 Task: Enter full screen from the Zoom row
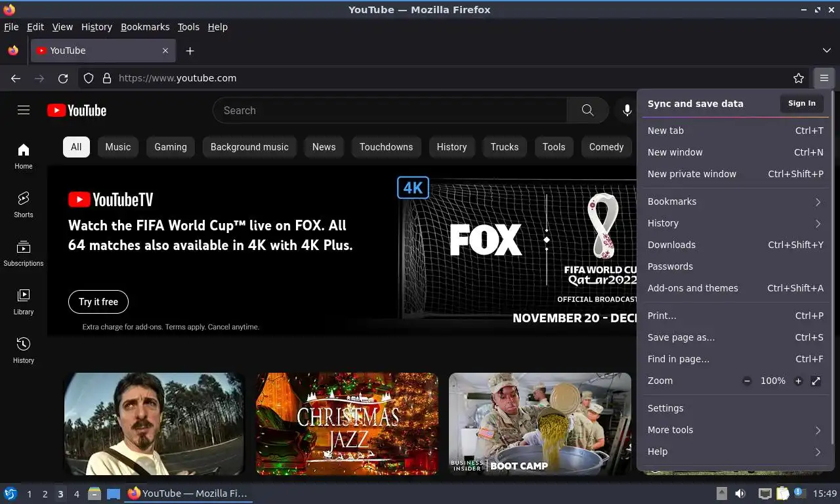click(x=816, y=381)
